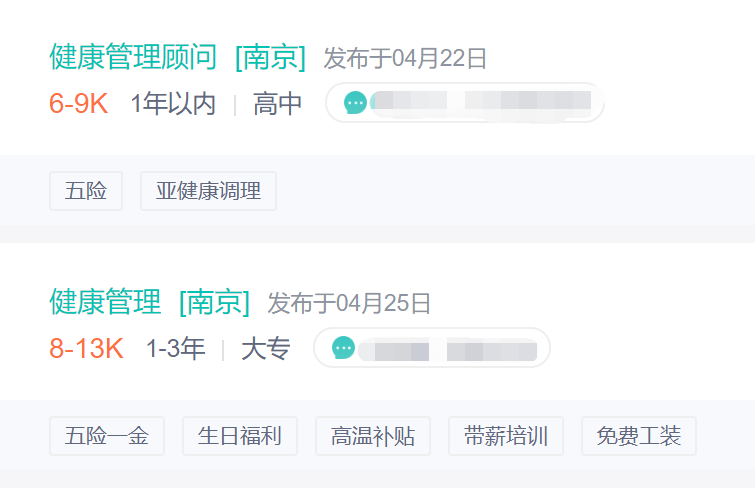Click chat bubble icon for 健康管理顾问 job

point(355,102)
